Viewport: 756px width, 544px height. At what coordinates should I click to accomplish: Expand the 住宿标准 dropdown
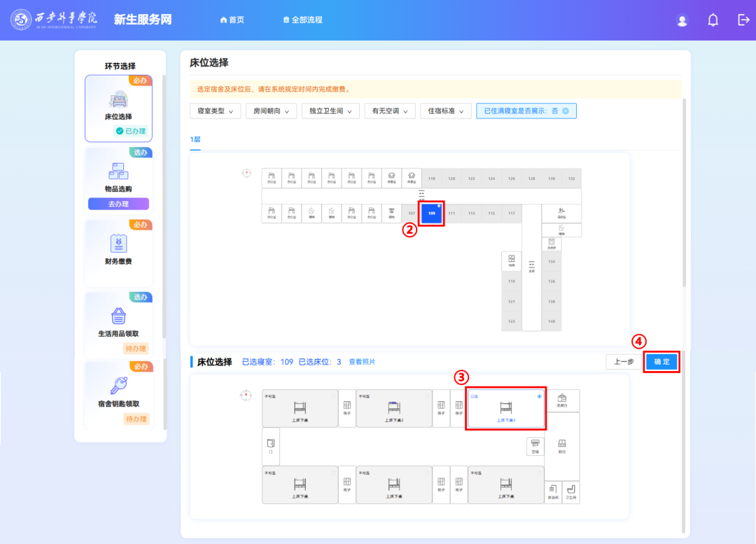446,111
